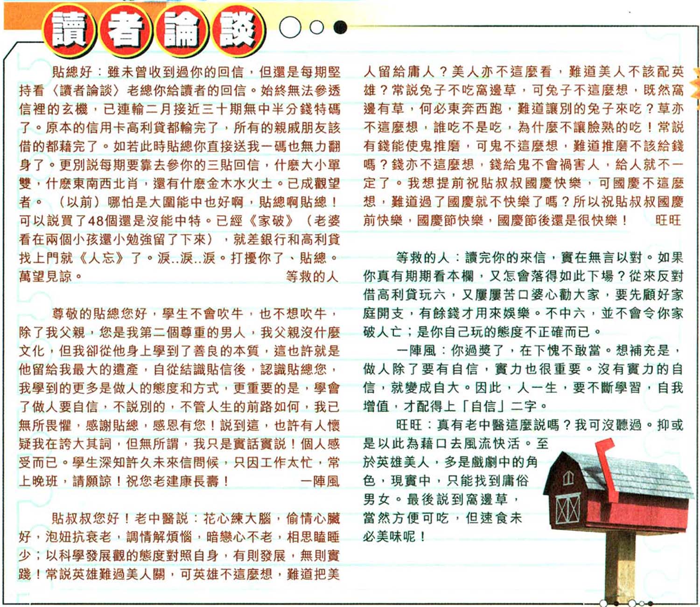Click the red circle with character 談
The image size is (700, 607).
238,31
